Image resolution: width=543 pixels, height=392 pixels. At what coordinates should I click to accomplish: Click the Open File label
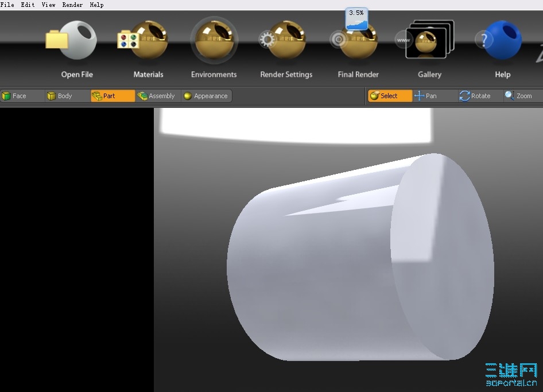click(77, 75)
